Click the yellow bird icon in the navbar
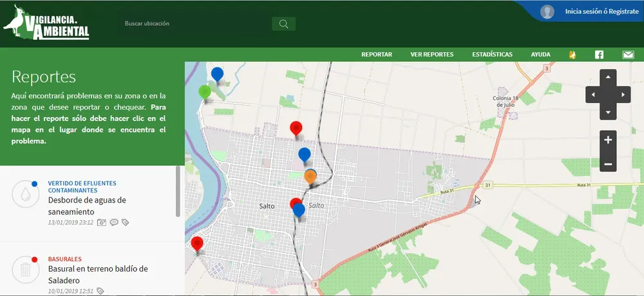This screenshot has width=644, height=296. tap(572, 55)
